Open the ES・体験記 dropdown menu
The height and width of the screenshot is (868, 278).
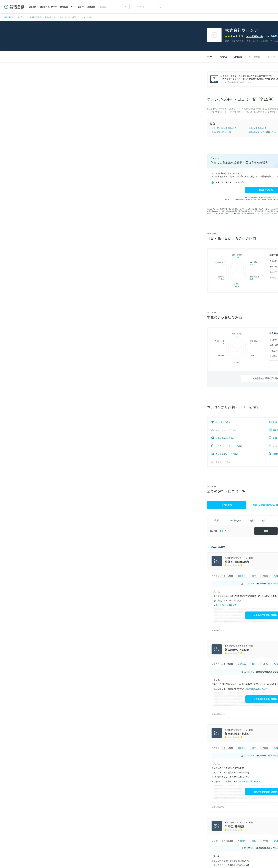(77, 7)
